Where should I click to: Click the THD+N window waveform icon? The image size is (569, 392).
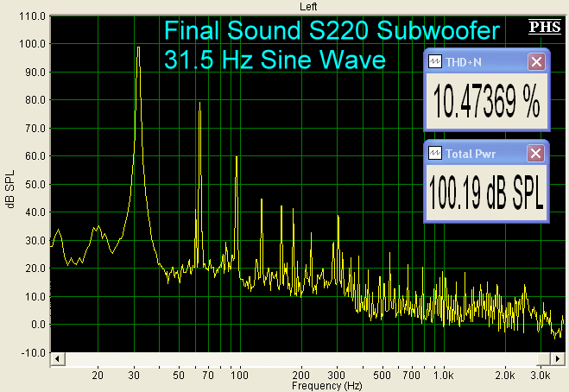[x=434, y=62]
